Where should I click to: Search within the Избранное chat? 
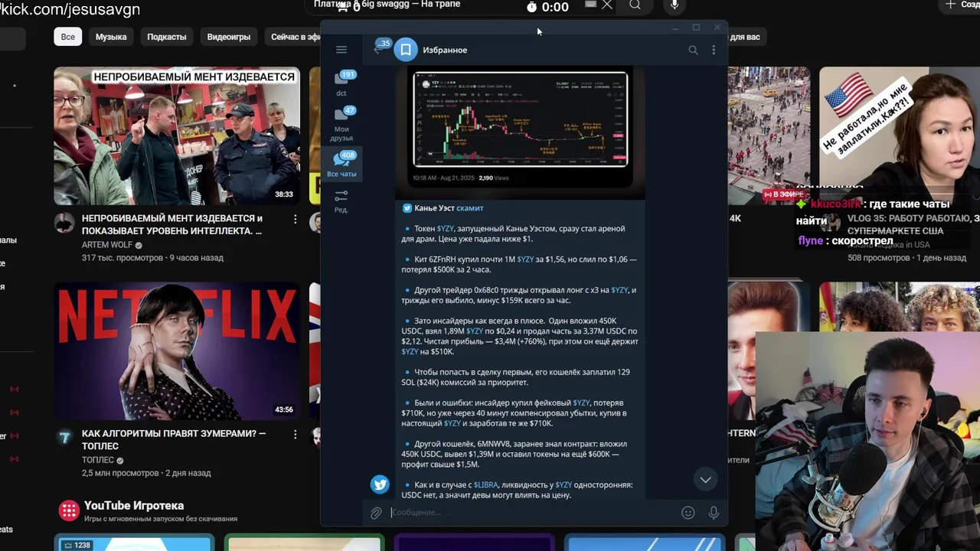(x=693, y=50)
